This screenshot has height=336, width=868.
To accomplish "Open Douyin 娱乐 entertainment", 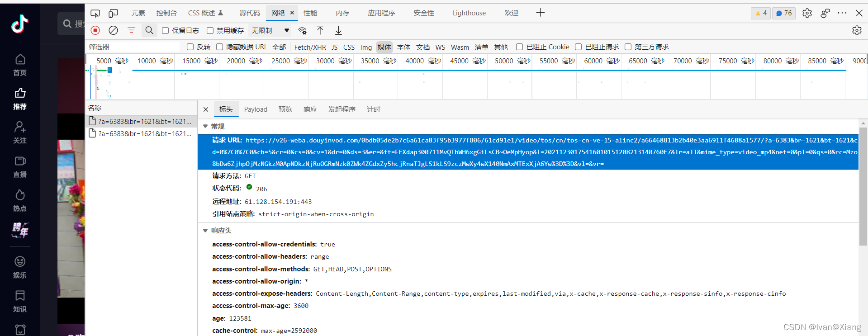I will 20,268.
